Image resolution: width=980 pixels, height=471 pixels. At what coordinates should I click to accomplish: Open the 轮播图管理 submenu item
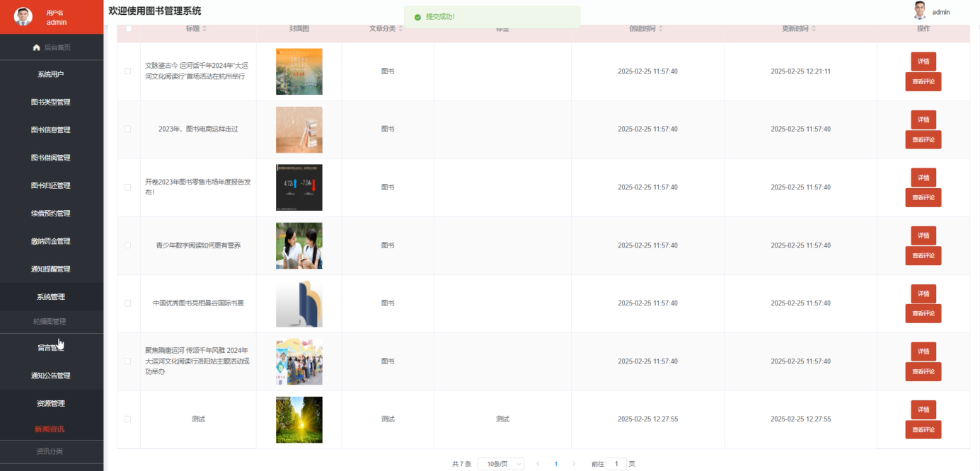[52, 322]
